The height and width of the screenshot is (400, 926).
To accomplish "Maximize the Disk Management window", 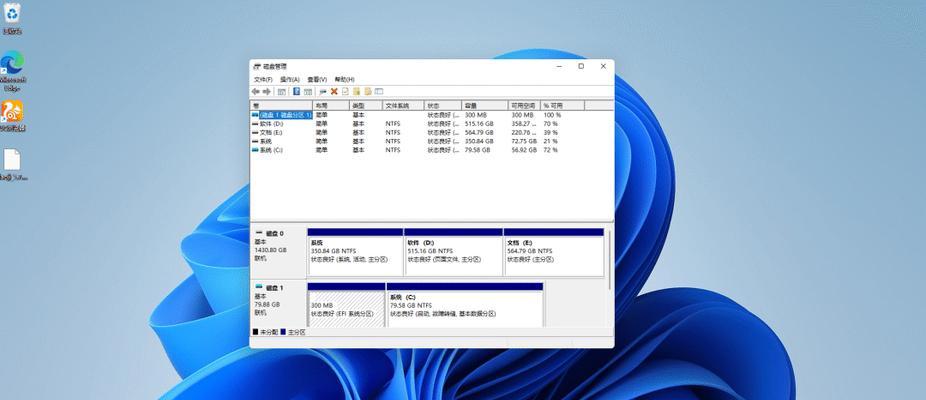I will point(581,67).
